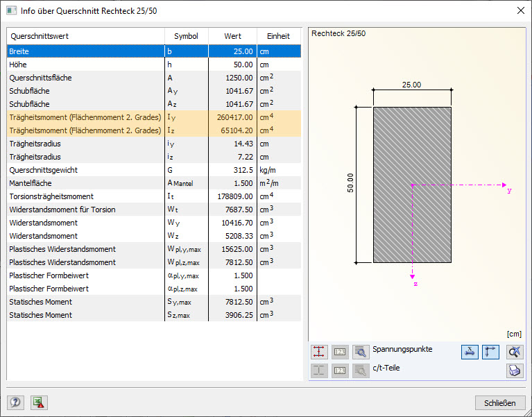Select the Querschnittsfläche row

tap(154, 78)
